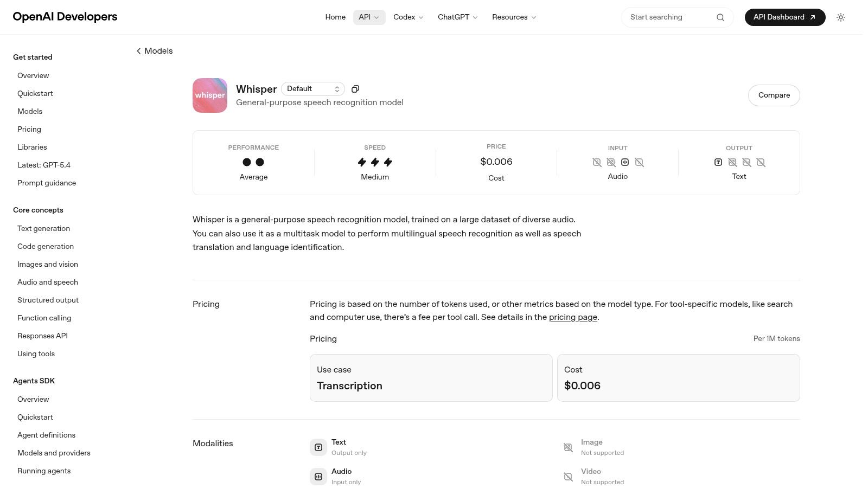
Task: Select the audio input modality icon
Action: tap(625, 162)
